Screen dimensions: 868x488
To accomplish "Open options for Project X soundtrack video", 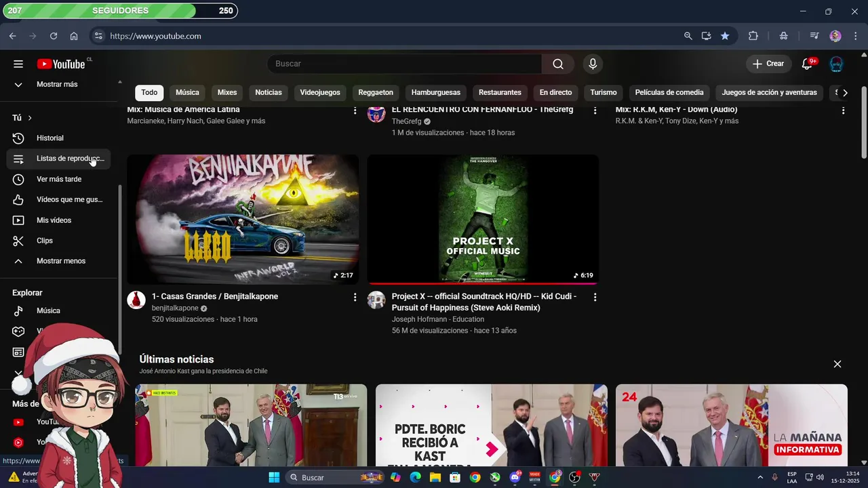I will (x=595, y=297).
